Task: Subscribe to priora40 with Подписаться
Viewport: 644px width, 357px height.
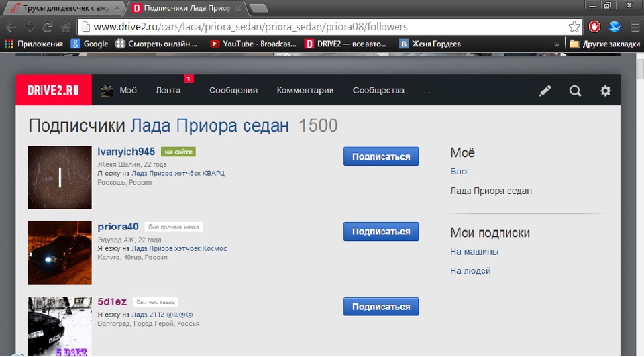Action: point(381,232)
